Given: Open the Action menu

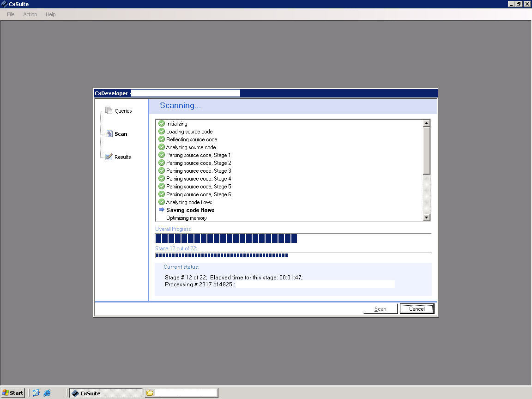Looking at the screenshot, I should (30, 14).
